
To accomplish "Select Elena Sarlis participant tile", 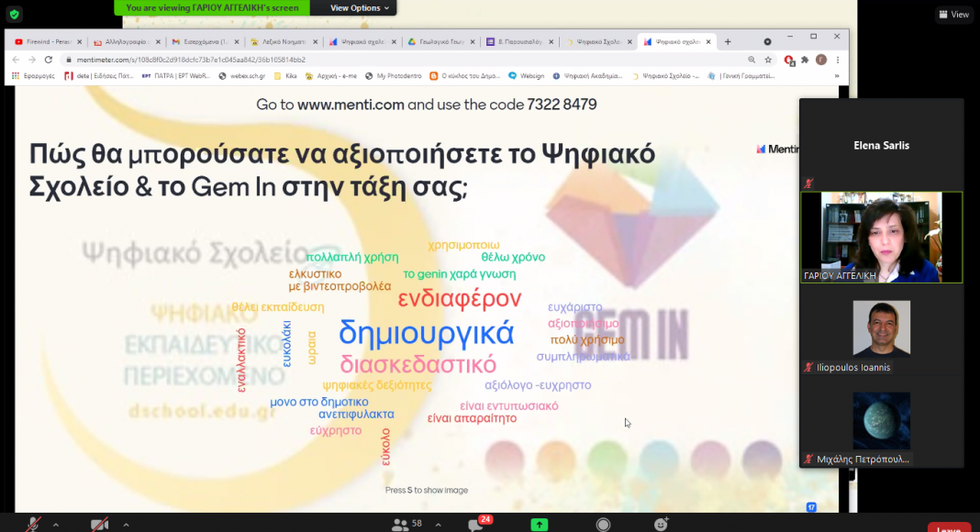I will [881, 145].
